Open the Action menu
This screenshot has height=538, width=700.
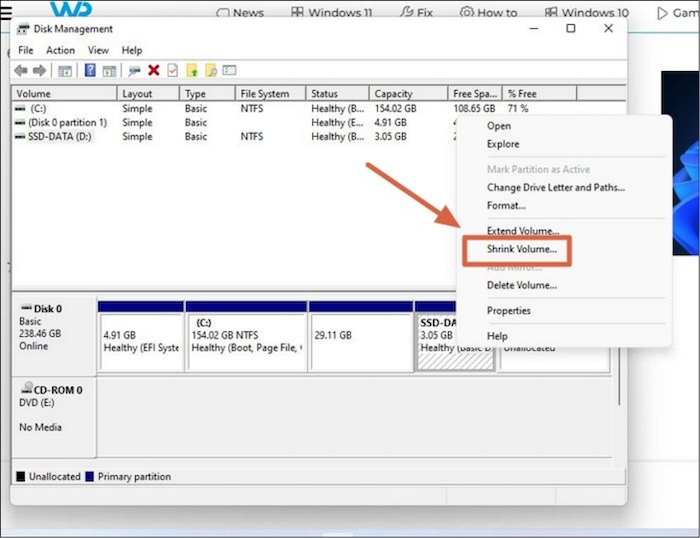click(60, 50)
